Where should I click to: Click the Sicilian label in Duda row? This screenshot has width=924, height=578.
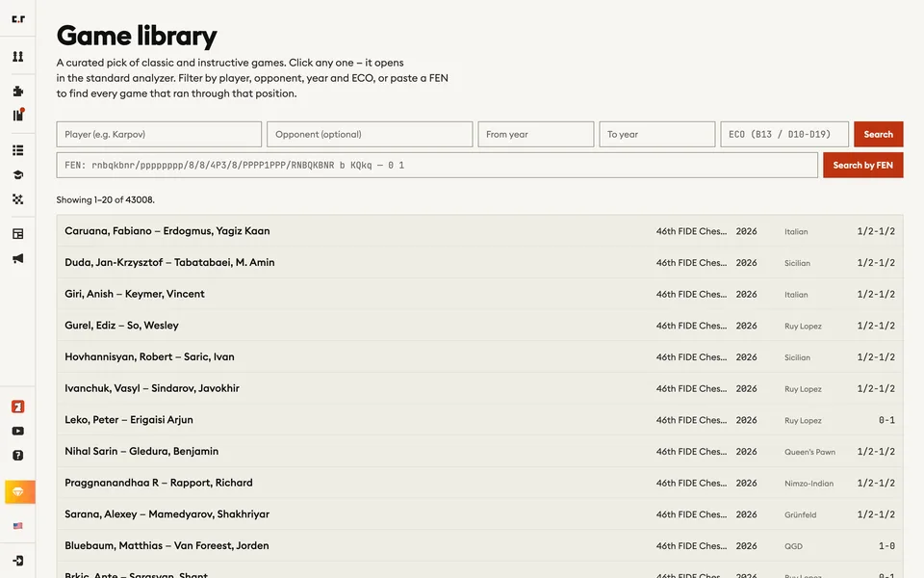pyautogui.click(x=797, y=263)
